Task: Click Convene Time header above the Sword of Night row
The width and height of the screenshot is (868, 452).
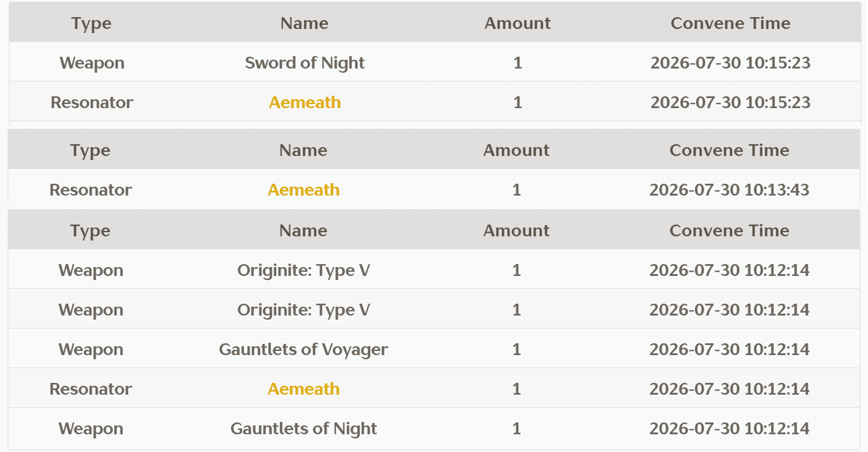Action: pyautogui.click(x=730, y=23)
